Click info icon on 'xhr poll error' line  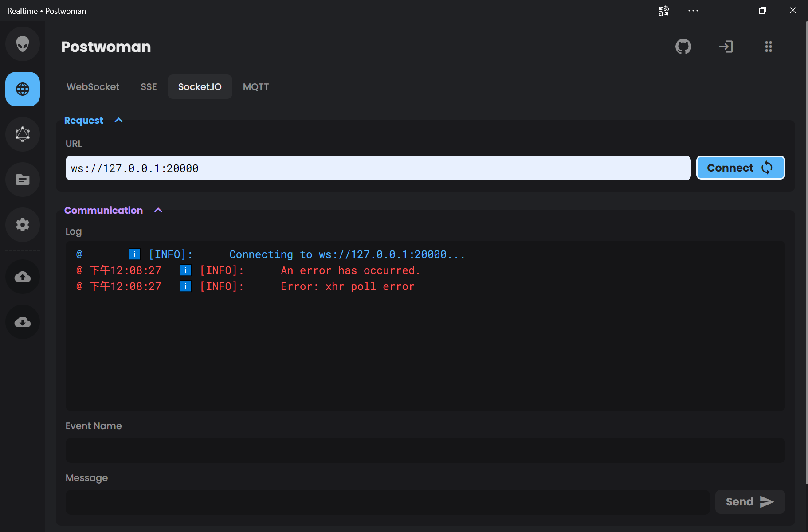(x=186, y=286)
